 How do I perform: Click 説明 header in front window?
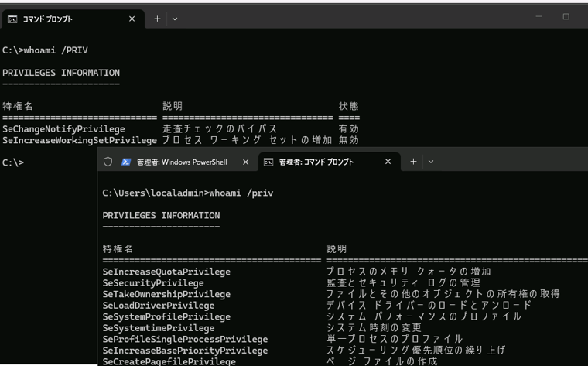point(337,249)
